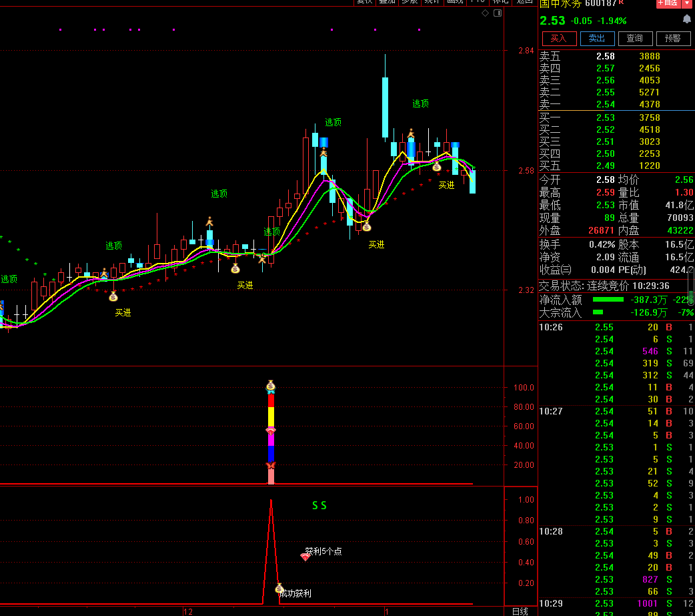Open the 查询 query button
The width and height of the screenshot is (695, 616).
click(x=635, y=39)
